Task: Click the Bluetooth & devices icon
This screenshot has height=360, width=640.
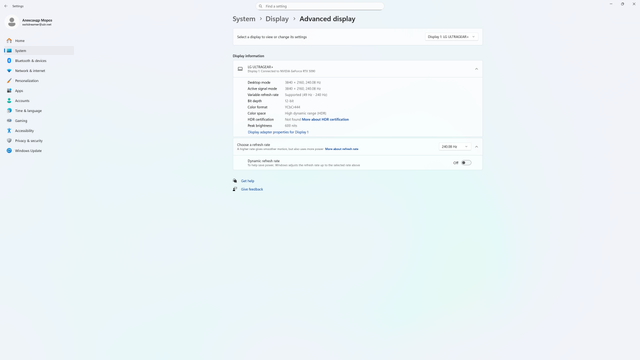Action: coord(9,60)
